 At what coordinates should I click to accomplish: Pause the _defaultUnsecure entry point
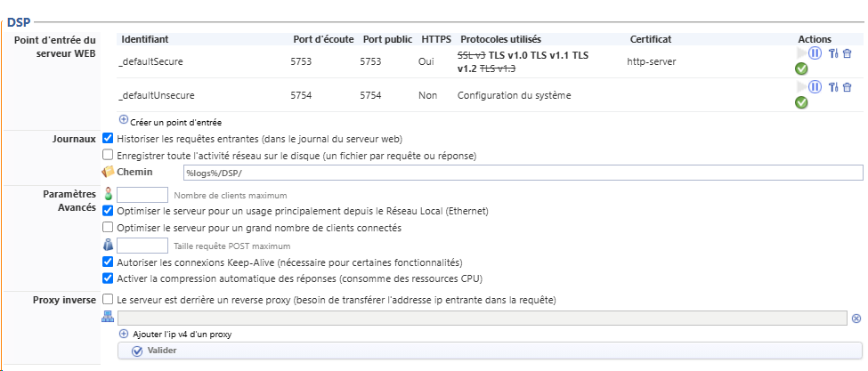tap(815, 87)
